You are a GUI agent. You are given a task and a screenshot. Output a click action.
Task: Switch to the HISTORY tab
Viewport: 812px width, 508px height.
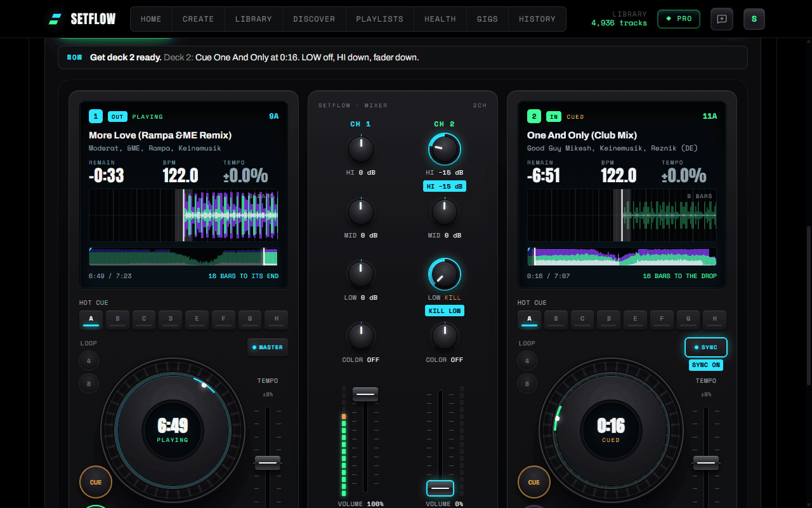[x=537, y=19]
